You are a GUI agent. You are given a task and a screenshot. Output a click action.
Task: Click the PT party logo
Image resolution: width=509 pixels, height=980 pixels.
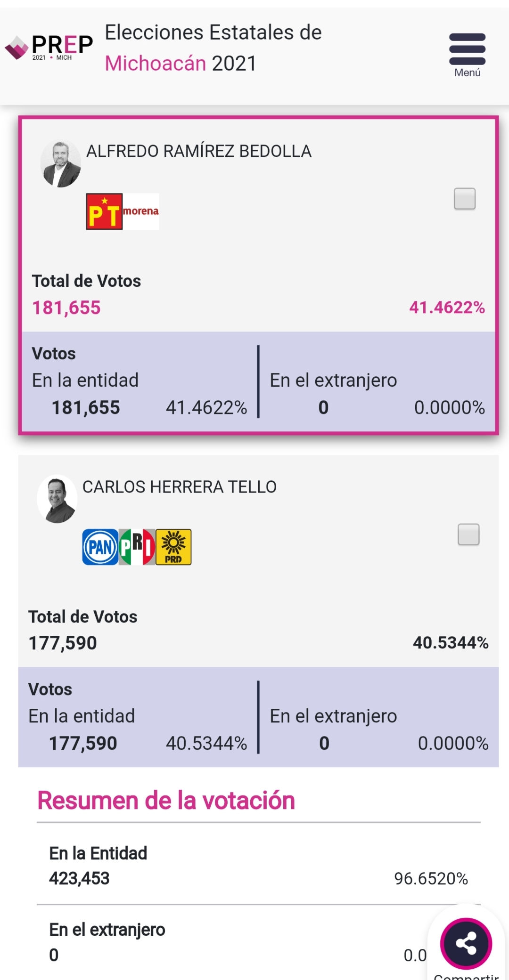coord(104,211)
